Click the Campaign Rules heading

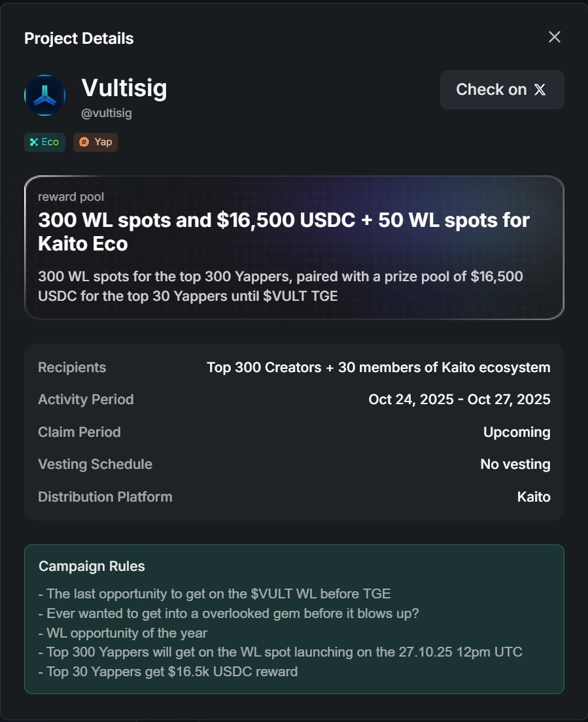click(x=92, y=566)
